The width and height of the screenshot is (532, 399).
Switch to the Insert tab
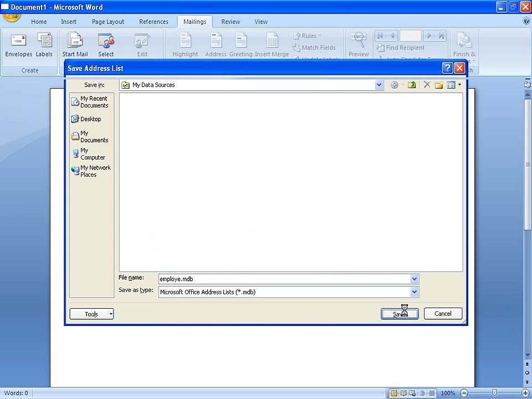tap(69, 22)
